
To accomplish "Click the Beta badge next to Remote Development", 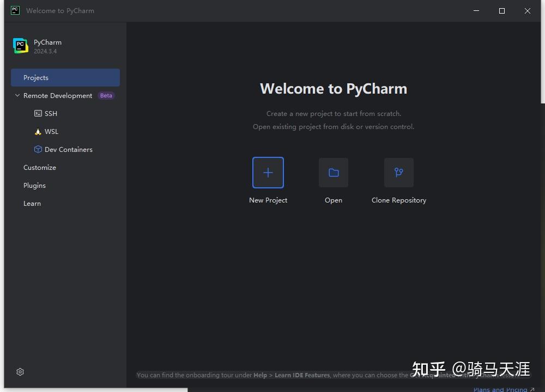I will pos(106,95).
